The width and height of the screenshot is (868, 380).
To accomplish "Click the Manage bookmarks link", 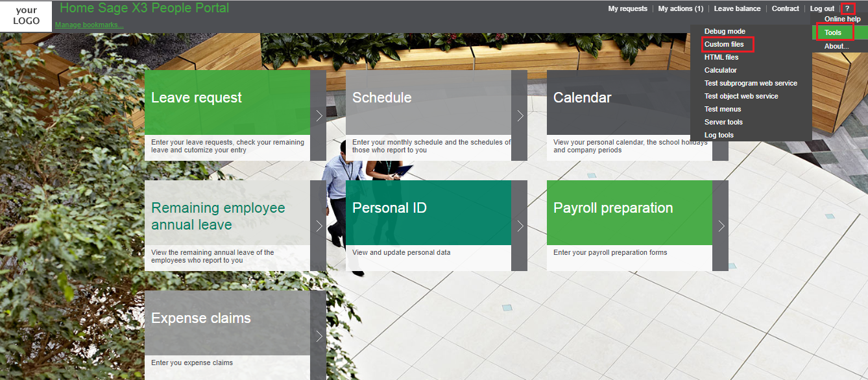I will (88, 25).
